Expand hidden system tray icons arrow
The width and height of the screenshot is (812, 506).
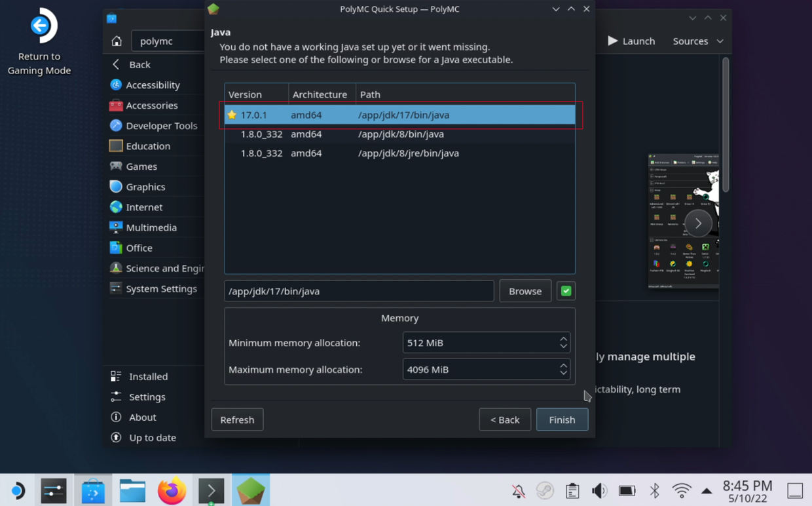point(707,490)
